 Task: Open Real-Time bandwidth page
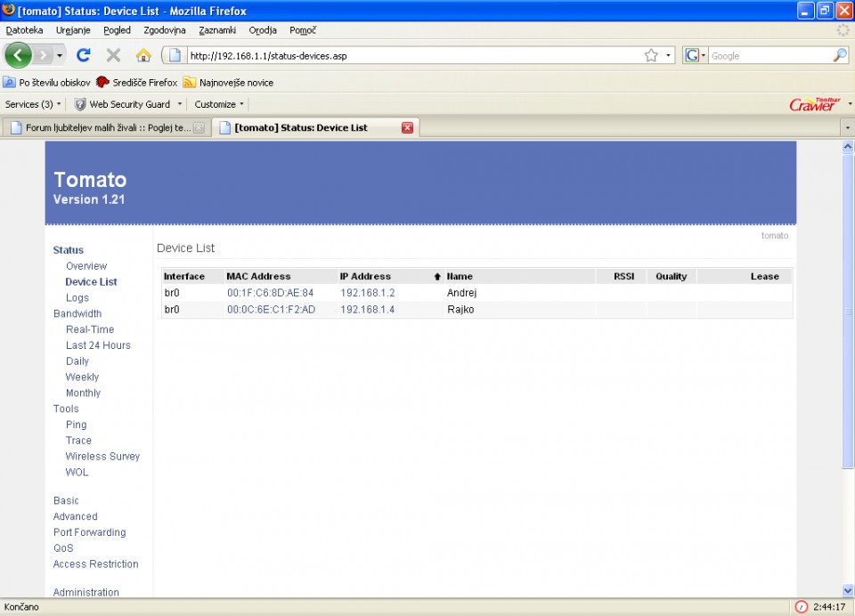[x=90, y=329]
